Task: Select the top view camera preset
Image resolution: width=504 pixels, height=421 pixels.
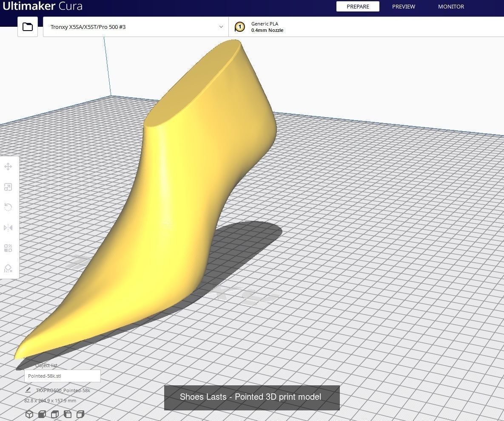Action: tap(54, 414)
